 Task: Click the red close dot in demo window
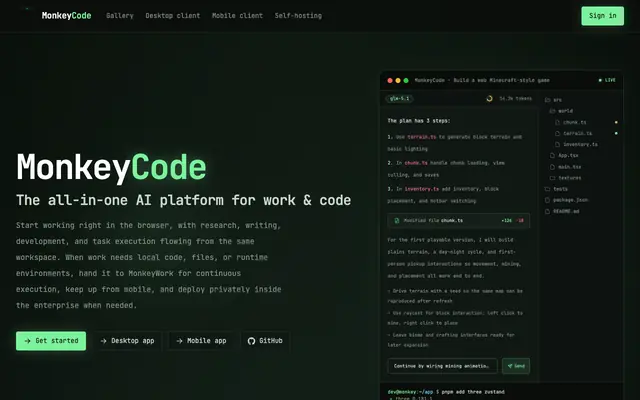(390, 80)
